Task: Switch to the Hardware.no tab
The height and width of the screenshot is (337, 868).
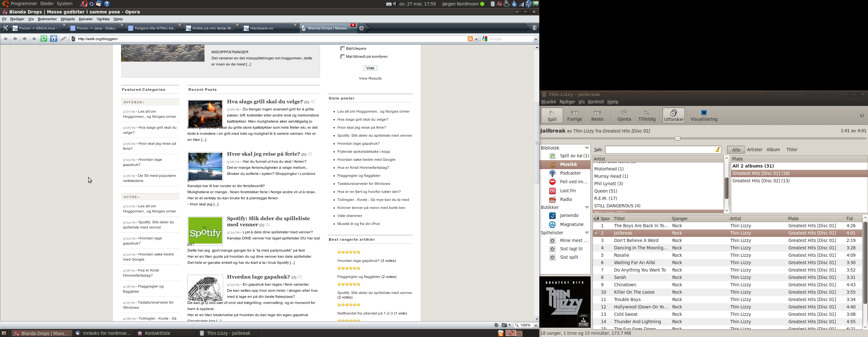Action: point(270,28)
